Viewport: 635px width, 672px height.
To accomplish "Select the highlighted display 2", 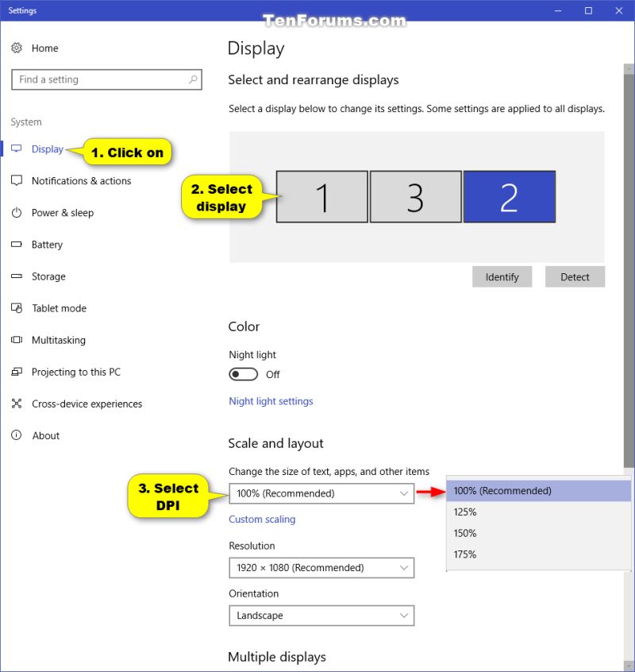I will tap(509, 196).
